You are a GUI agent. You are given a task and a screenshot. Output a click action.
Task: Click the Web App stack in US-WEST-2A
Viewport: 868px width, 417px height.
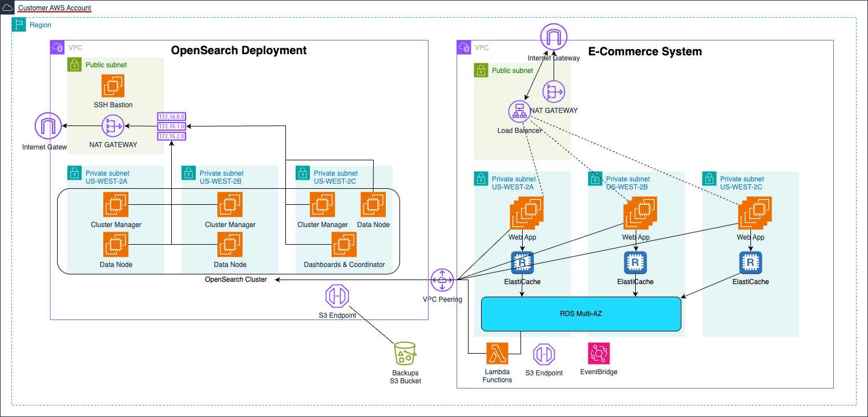click(x=526, y=214)
